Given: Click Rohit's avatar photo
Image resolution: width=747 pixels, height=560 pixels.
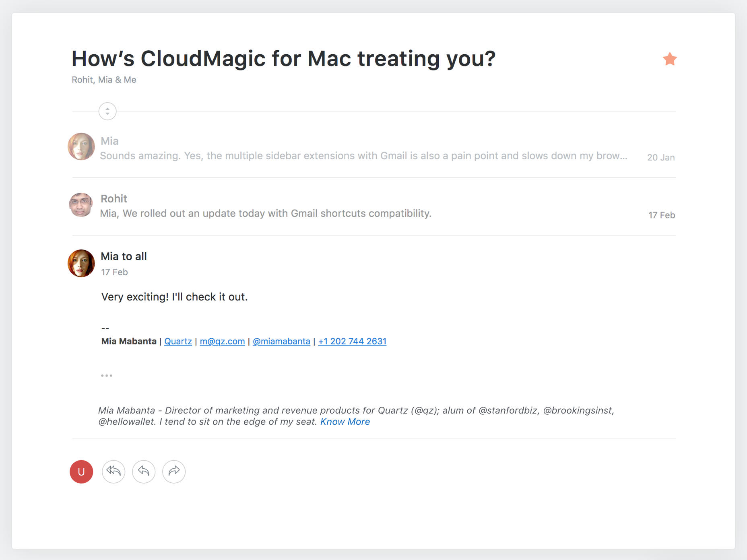Looking at the screenshot, I should pos(81,205).
